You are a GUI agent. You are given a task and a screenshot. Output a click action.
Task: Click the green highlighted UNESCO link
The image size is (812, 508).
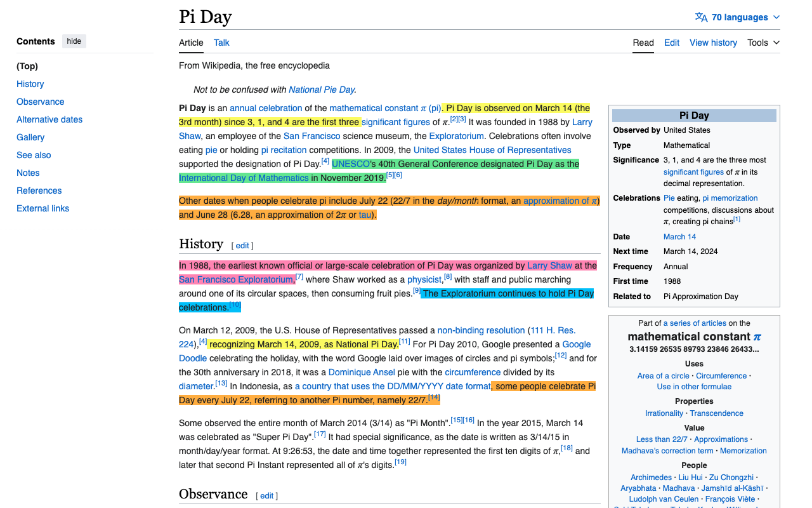[350, 164]
